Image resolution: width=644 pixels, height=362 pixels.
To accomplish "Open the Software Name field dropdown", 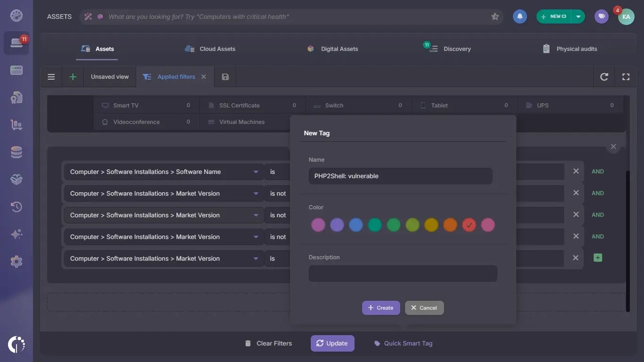I will click(x=164, y=172).
